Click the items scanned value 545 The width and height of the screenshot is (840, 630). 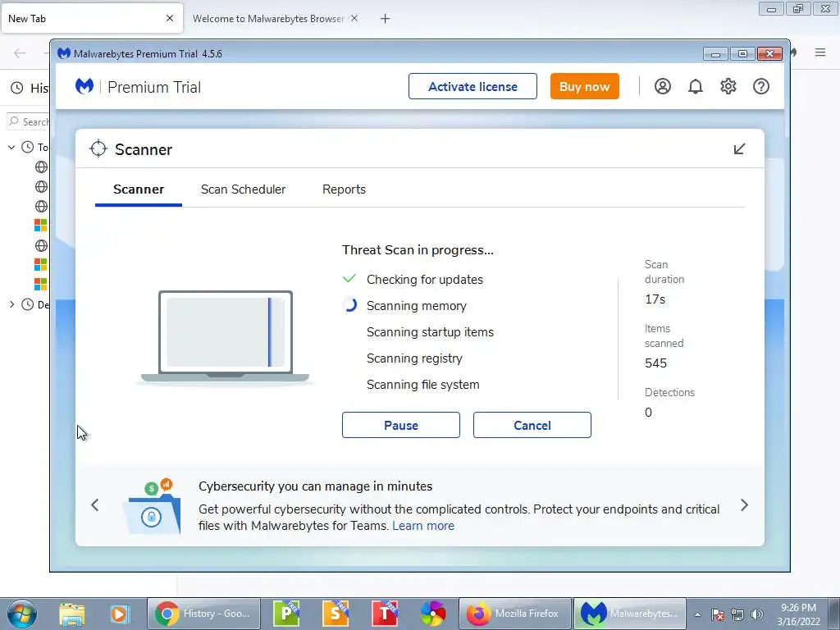[655, 363]
